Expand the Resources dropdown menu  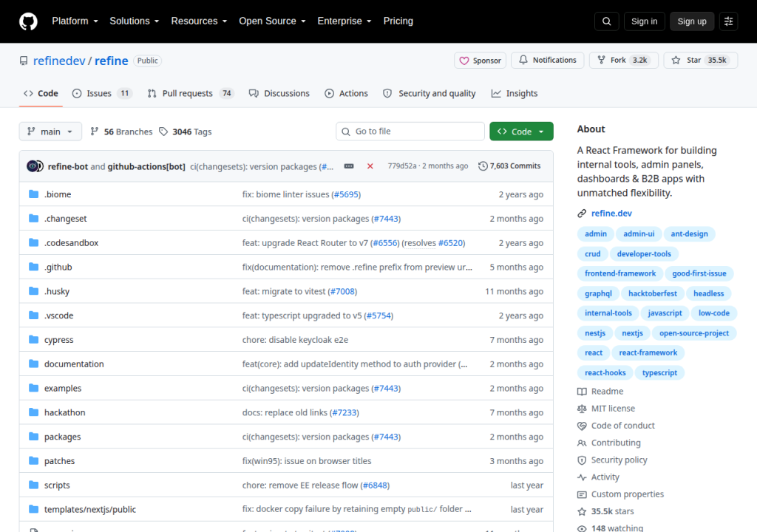coord(199,21)
